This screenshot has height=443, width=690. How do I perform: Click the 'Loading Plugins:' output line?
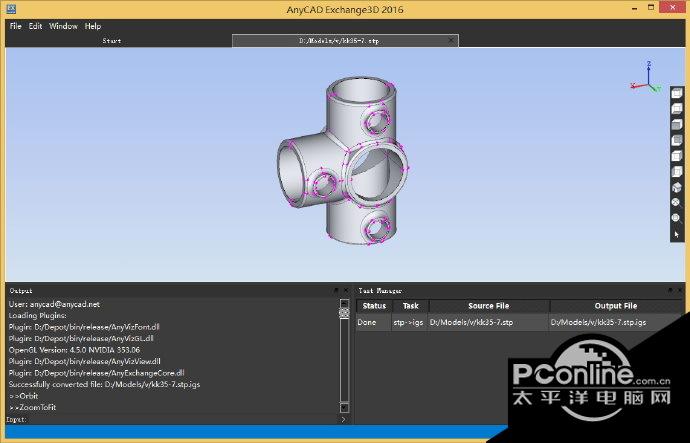[37, 316]
